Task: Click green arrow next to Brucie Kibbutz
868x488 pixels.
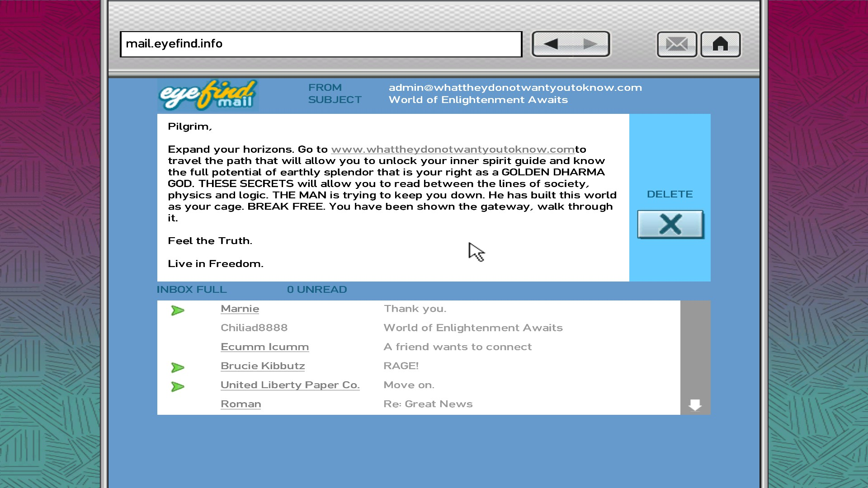Action: coord(178,367)
